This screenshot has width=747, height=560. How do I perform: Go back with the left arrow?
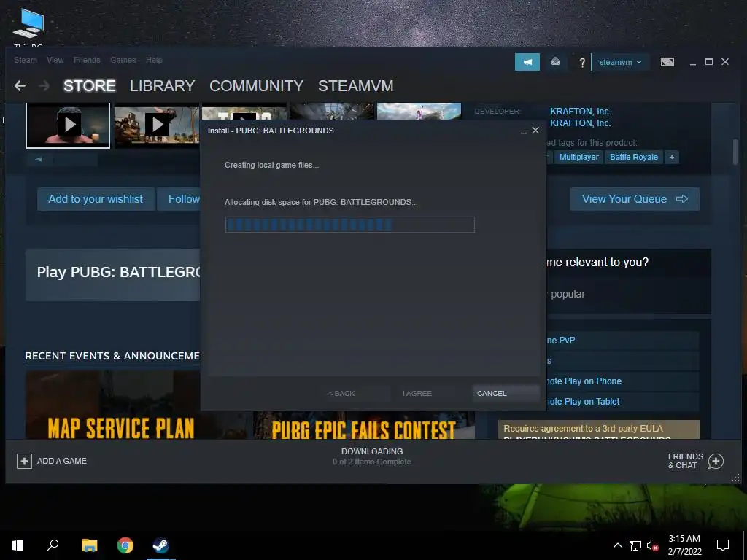(20, 86)
